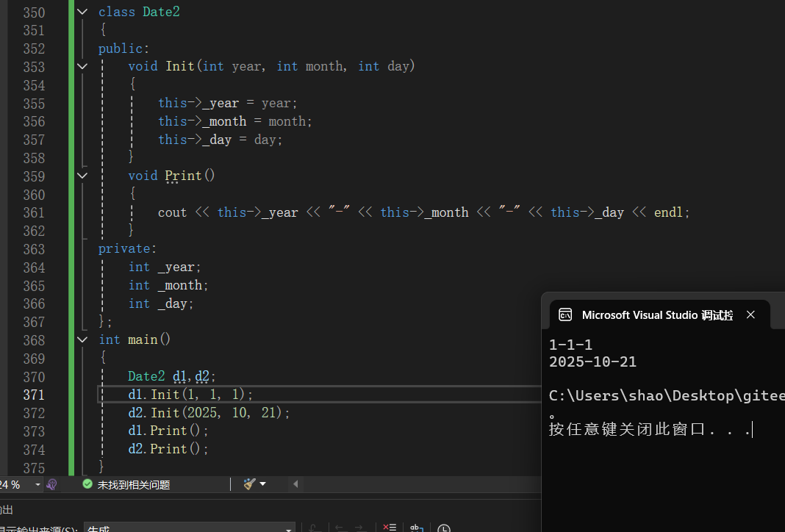Click the horizontal scrollbar left arrow
This screenshot has width=785, height=532.
point(295,484)
